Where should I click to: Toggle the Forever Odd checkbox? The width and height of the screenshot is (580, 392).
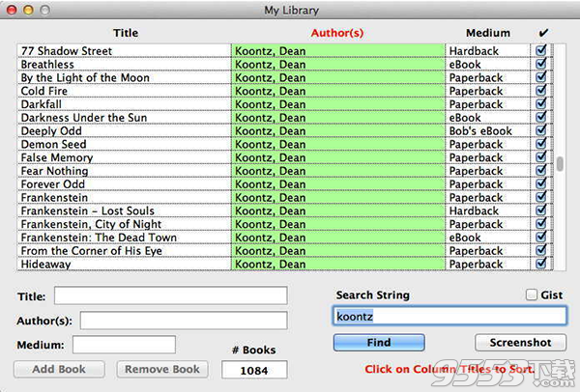coord(540,183)
